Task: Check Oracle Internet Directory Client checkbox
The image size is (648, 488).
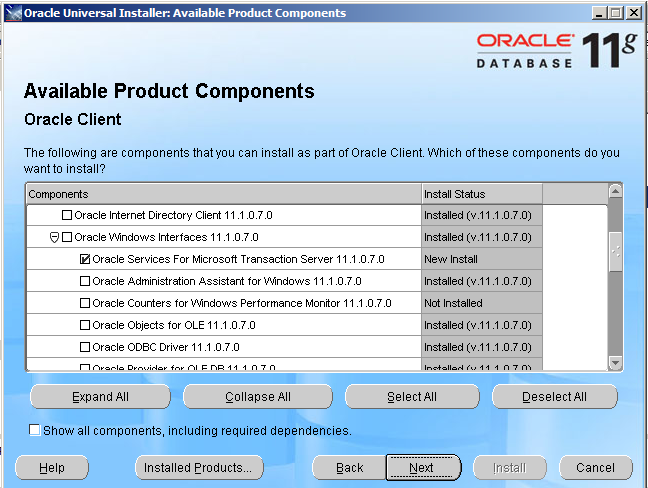Action: (x=67, y=215)
